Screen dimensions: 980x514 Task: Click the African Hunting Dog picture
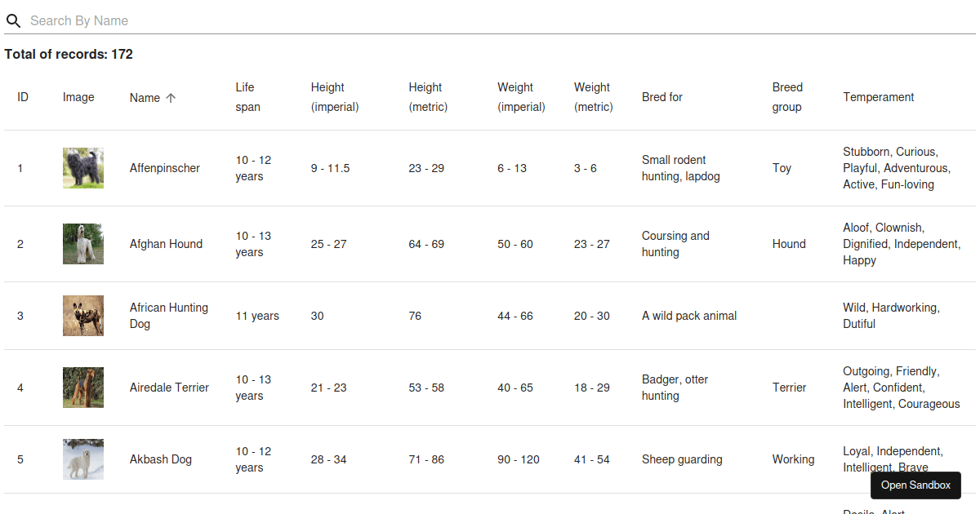click(82, 315)
